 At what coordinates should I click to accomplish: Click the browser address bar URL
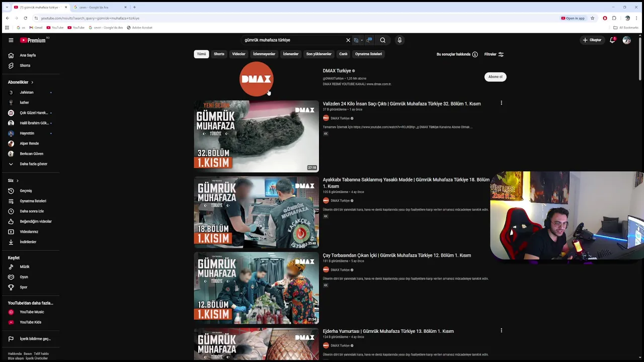pos(90,18)
